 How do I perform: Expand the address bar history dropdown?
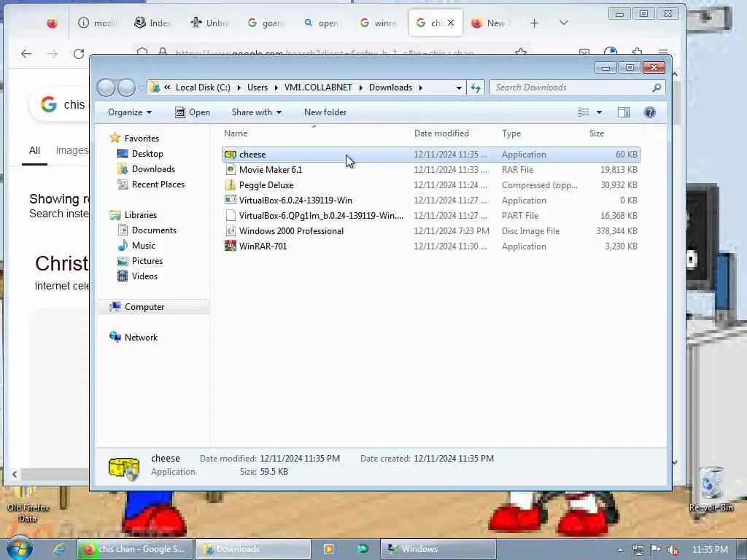(x=459, y=87)
